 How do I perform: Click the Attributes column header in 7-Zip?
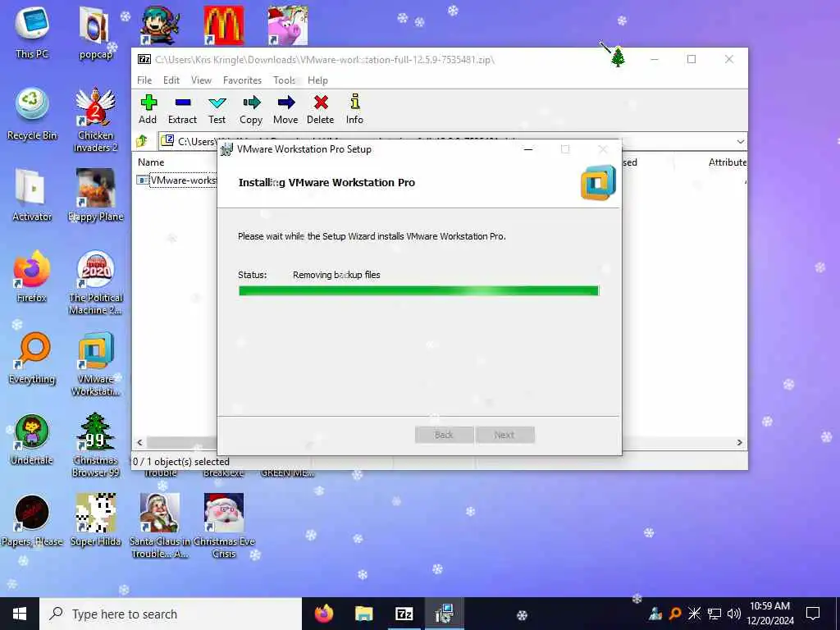pyautogui.click(x=727, y=162)
